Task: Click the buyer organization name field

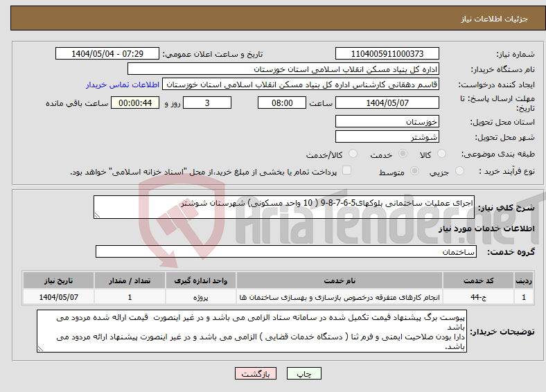Action: [x=283, y=69]
